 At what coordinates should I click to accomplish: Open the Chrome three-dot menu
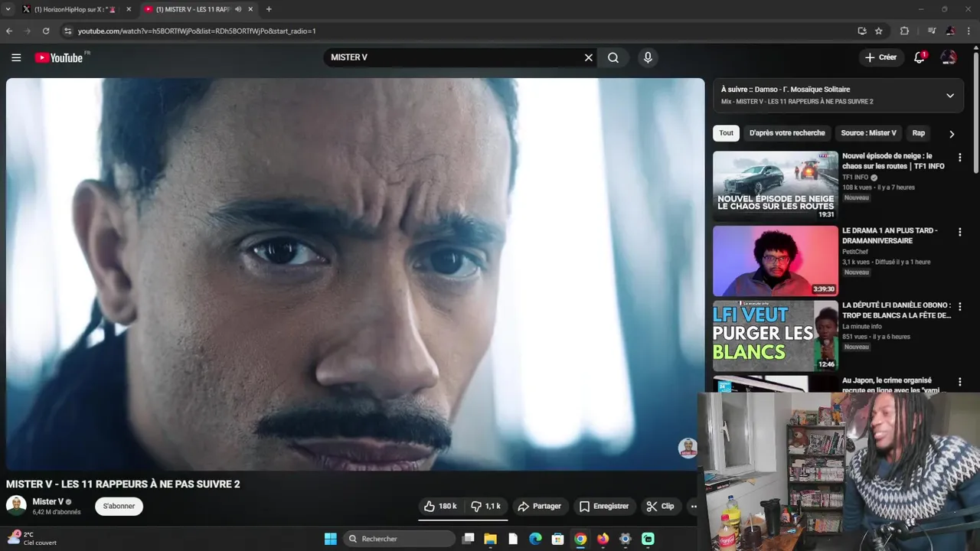(970, 31)
